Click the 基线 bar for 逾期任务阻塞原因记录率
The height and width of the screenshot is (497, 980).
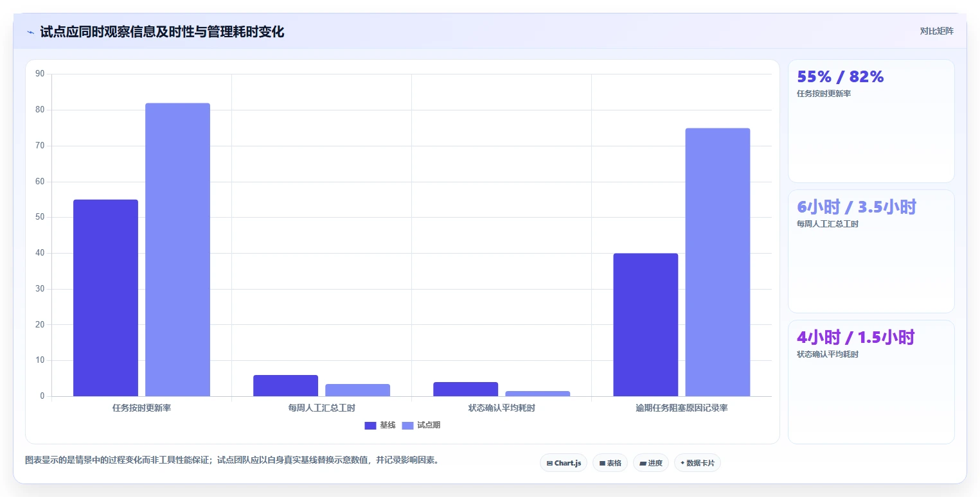click(645, 325)
